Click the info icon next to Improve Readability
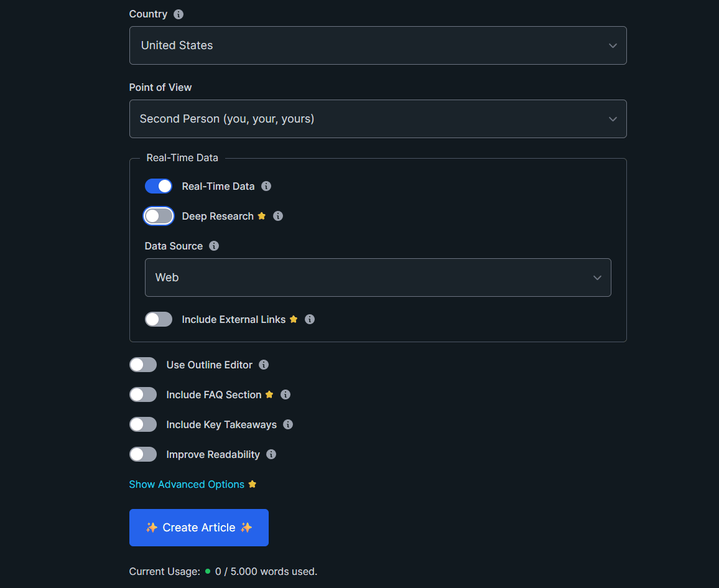Image resolution: width=719 pixels, height=588 pixels. (271, 454)
